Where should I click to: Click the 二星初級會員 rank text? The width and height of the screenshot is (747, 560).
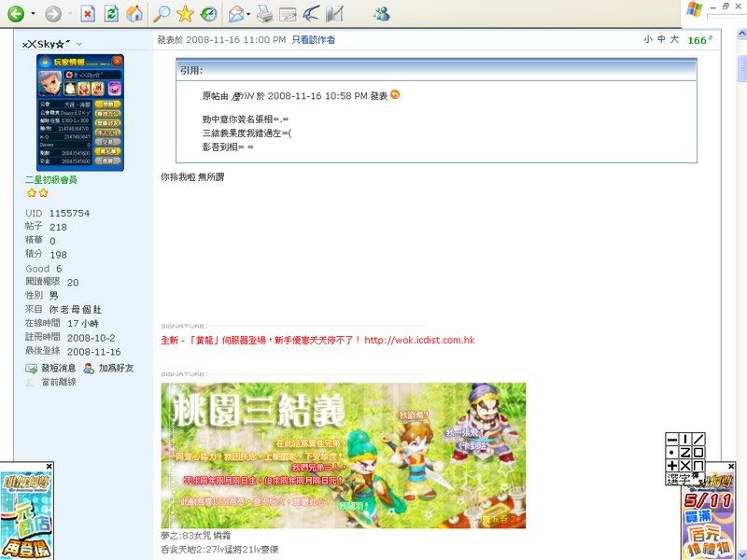click(51, 179)
